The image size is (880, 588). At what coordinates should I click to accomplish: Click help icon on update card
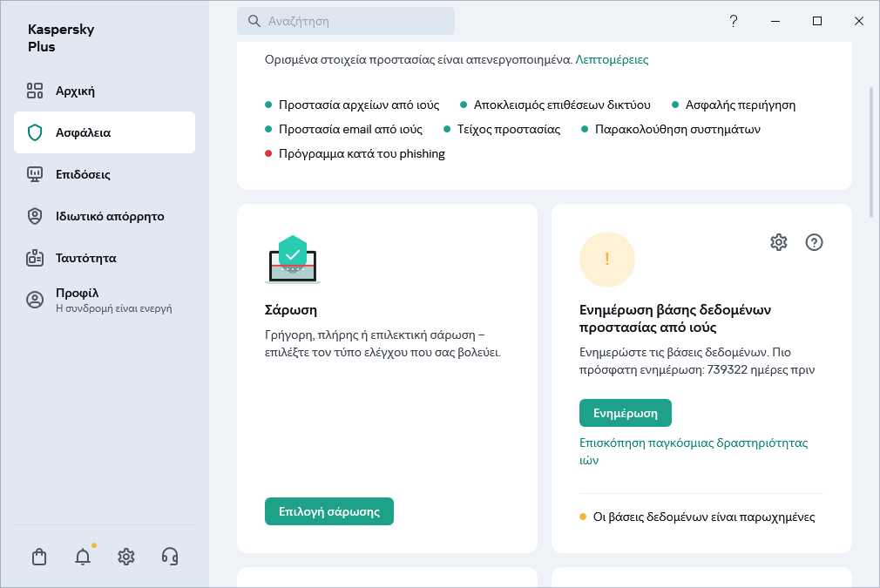[814, 242]
